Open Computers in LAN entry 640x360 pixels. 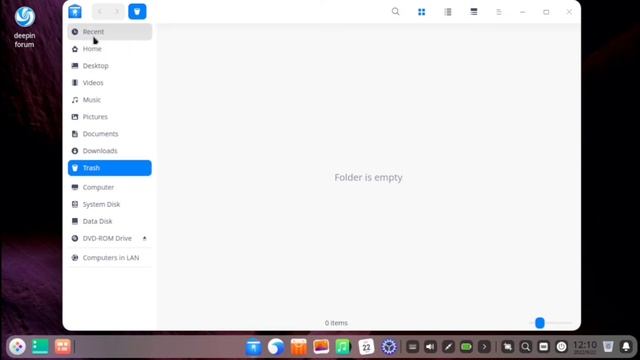[109, 258]
